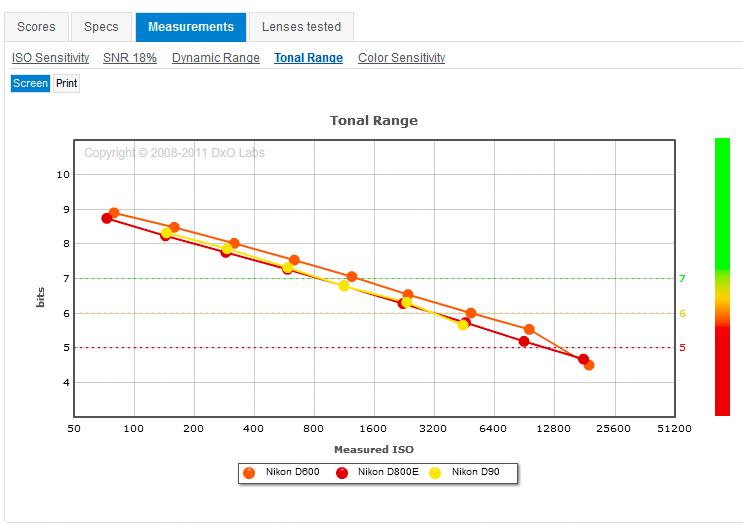The image size is (743, 525).
Task: Select the Tonal Range link
Action: (308, 58)
